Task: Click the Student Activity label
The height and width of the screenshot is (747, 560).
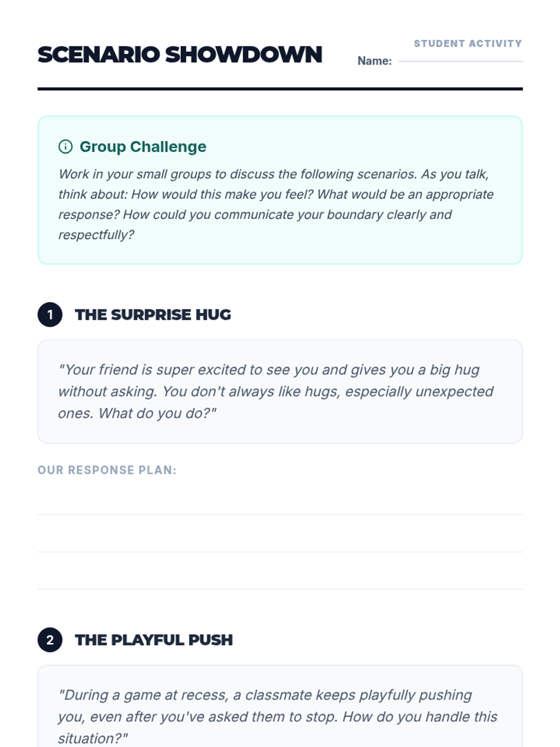Action: pos(468,43)
